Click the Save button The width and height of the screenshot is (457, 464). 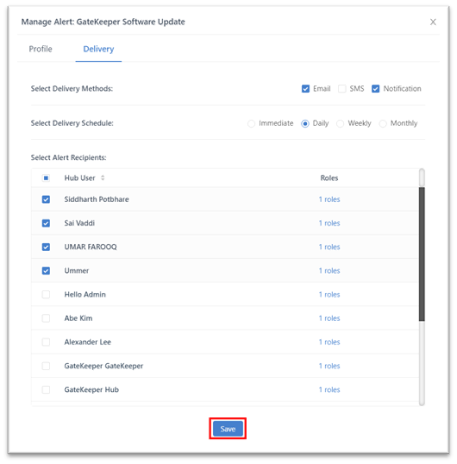[228, 429]
